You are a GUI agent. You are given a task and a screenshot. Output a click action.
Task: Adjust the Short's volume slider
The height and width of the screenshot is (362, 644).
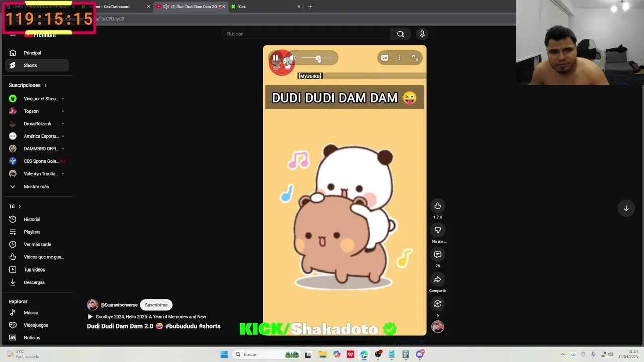pyautogui.click(x=317, y=58)
